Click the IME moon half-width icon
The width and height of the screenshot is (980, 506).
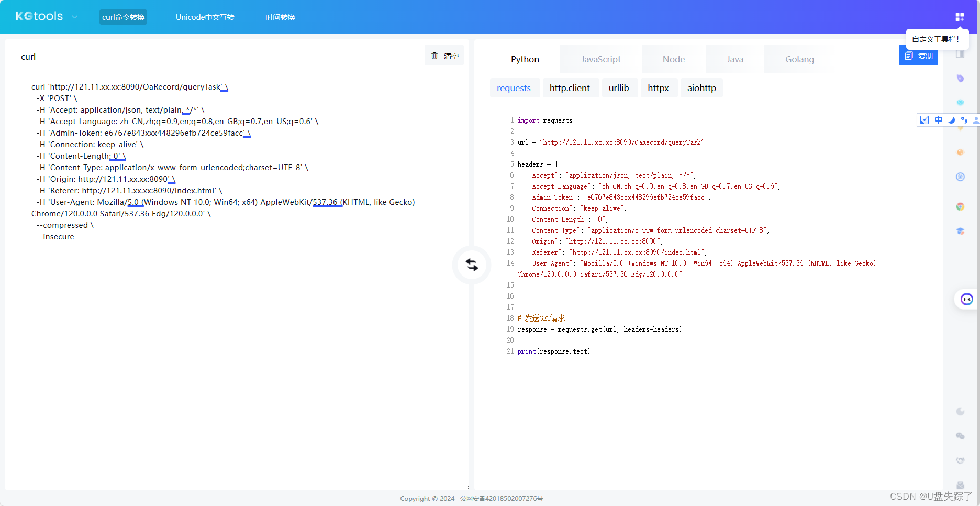(951, 120)
